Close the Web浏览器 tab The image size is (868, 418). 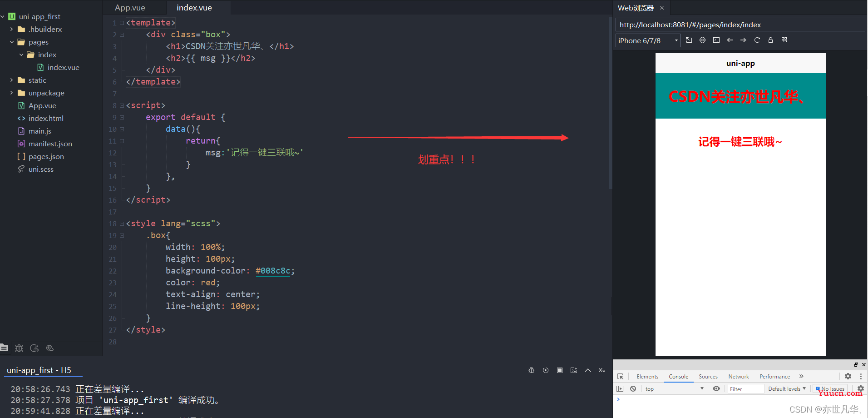(x=662, y=8)
